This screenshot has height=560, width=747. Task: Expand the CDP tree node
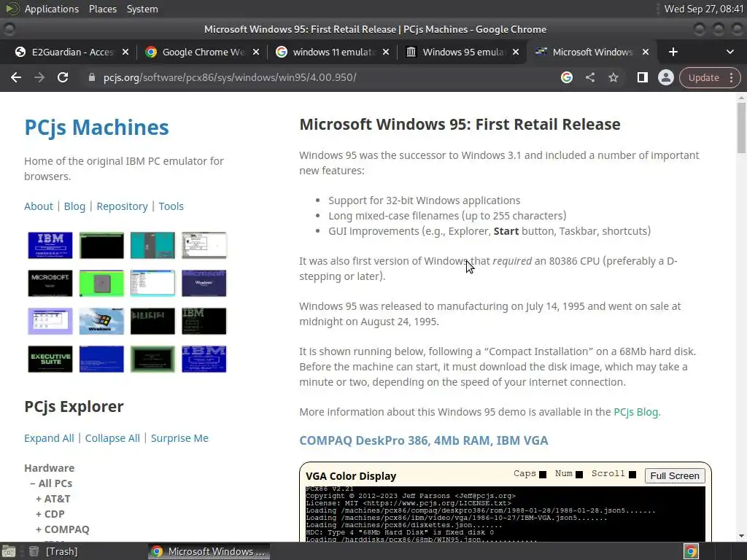tap(50, 514)
